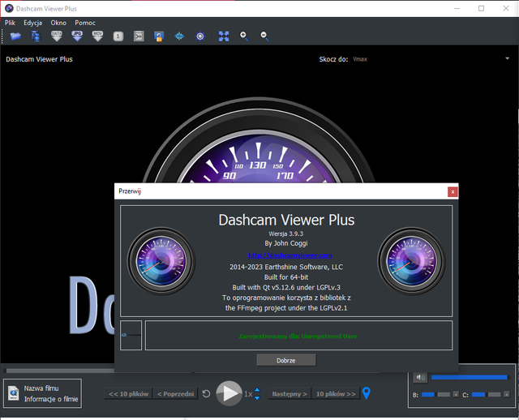This screenshot has height=420, width=519.
Task: Confirm the dialog with Dobrze
Action: pos(286,361)
